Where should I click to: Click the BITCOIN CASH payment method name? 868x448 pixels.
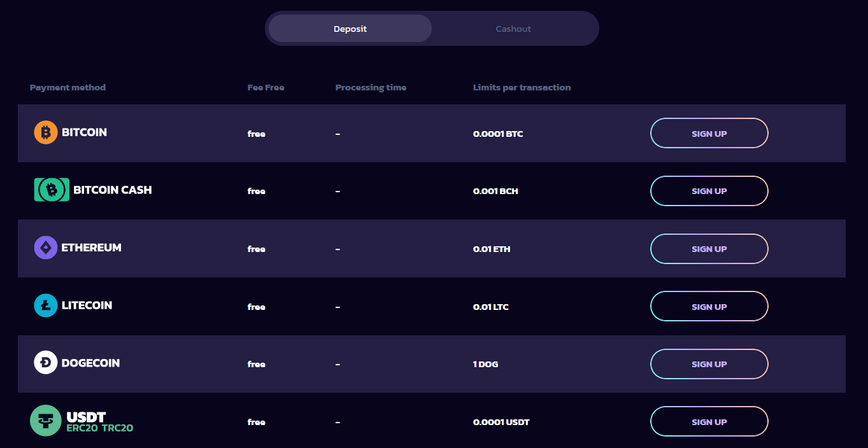pos(113,190)
